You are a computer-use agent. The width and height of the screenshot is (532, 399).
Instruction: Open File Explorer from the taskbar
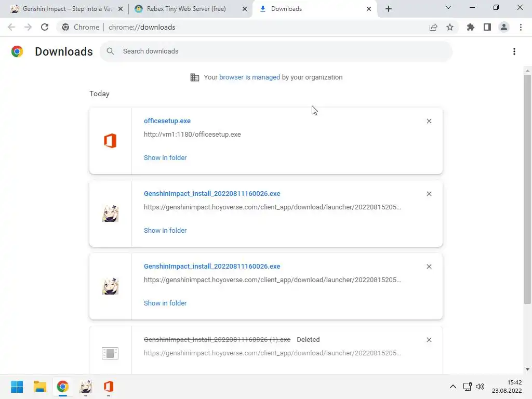tap(39, 387)
